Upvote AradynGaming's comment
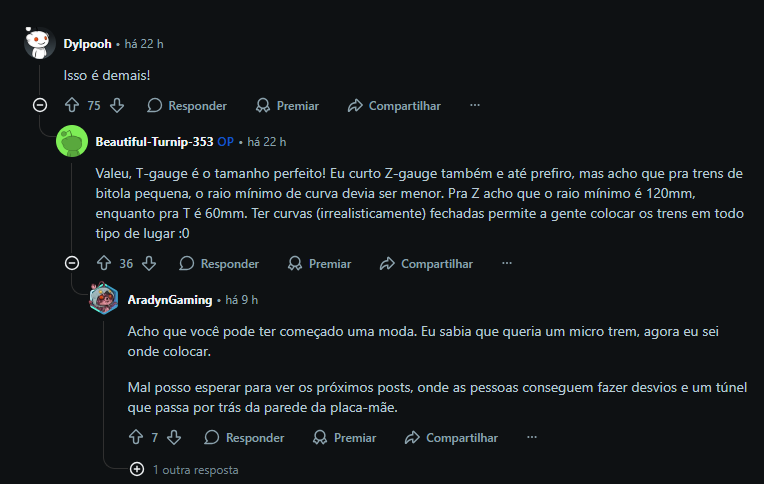764x484 pixels. (136, 437)
